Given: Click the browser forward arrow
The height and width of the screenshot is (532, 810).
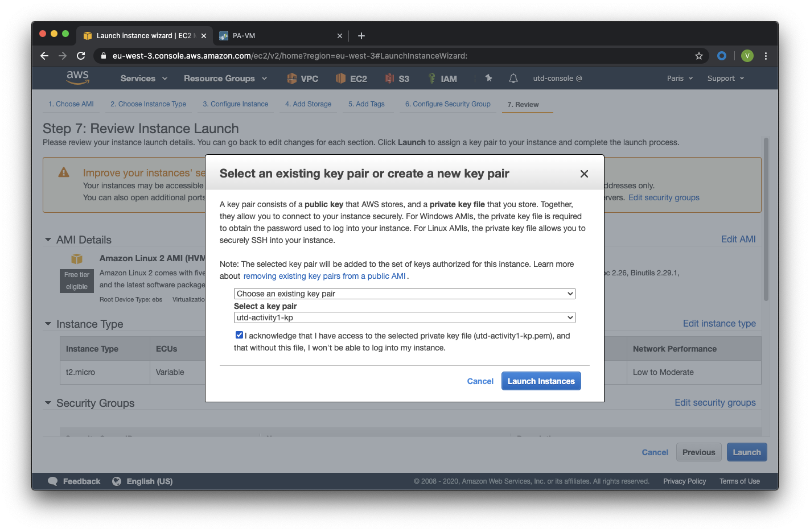Looking at the screenshot, I should [63, 56].
